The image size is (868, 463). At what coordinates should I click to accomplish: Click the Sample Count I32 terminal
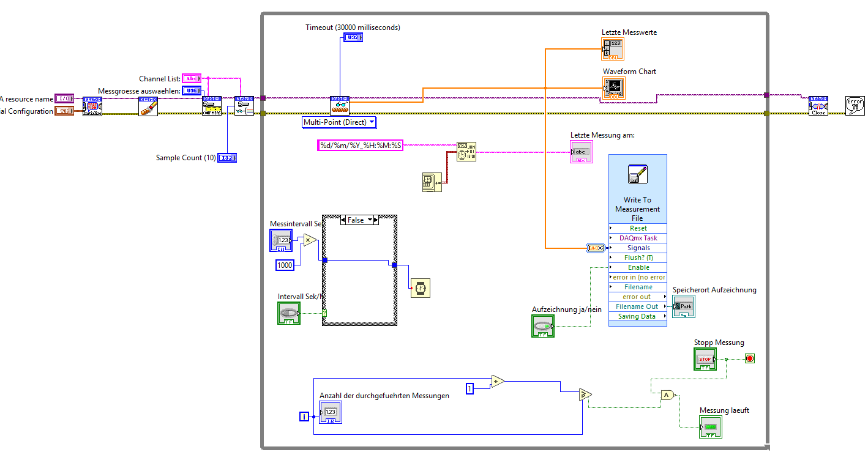click(227, 158)
